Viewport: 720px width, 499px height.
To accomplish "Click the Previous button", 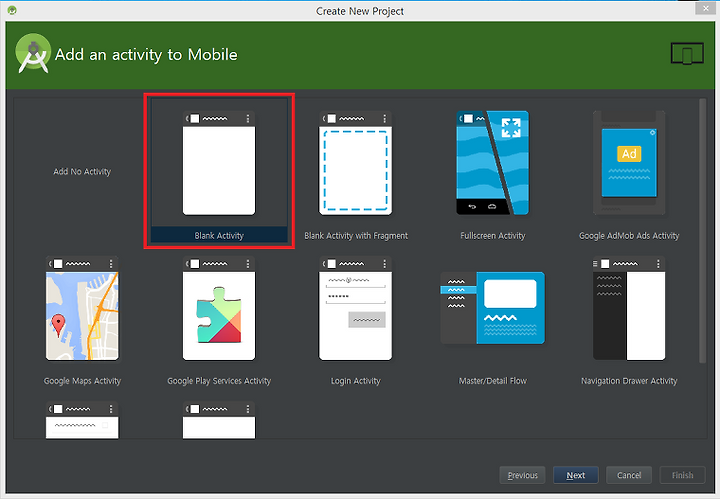I will [522, 475].
